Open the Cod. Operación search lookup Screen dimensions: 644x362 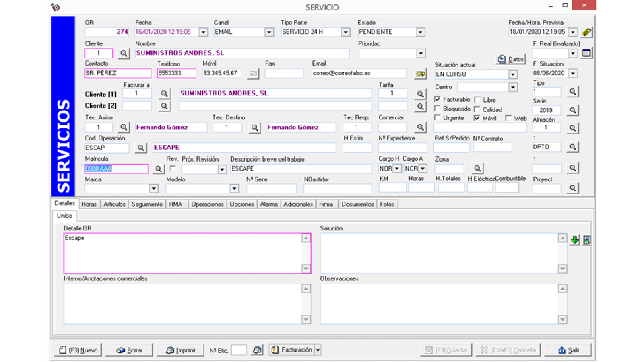[140, 148]
